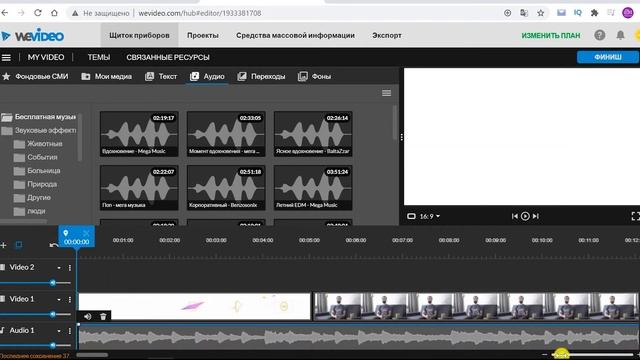Open the Животные sound folder

tap(38, 144)
